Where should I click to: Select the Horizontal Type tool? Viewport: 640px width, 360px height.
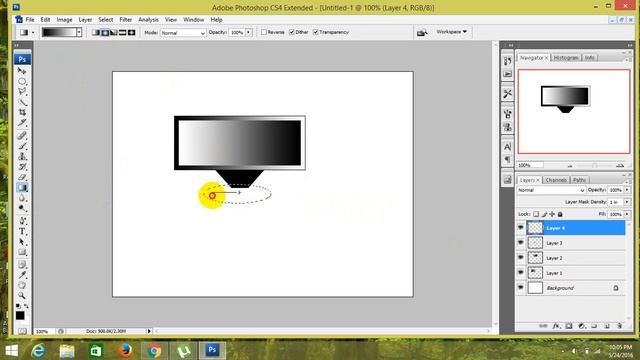[22, 231]
